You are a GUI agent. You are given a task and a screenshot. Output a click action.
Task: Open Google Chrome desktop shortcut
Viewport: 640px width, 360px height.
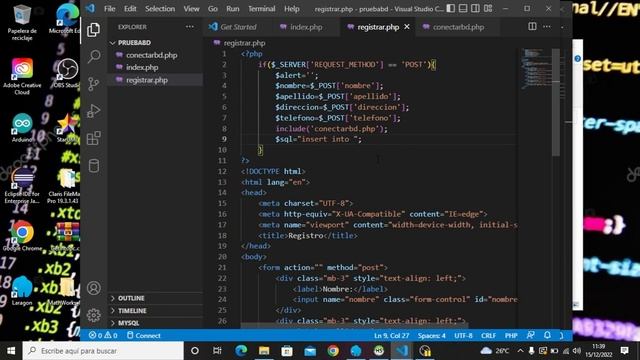tap(22, 236)
